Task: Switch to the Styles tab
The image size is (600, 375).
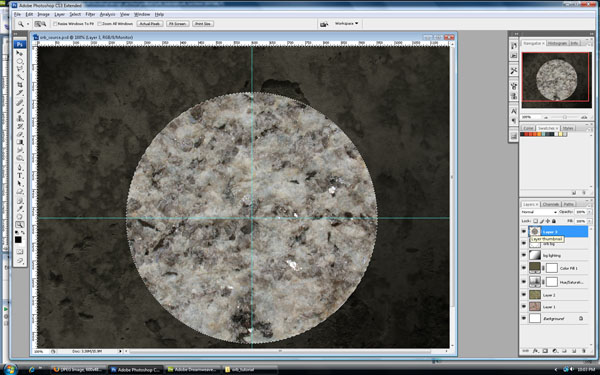Action: click(568, 128)
